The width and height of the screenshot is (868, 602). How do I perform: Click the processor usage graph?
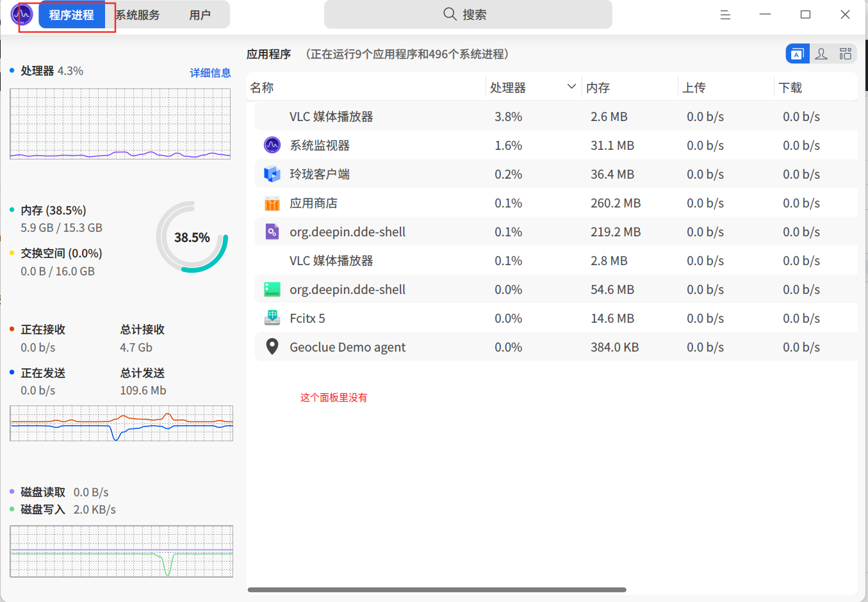(x=120, y=124)
